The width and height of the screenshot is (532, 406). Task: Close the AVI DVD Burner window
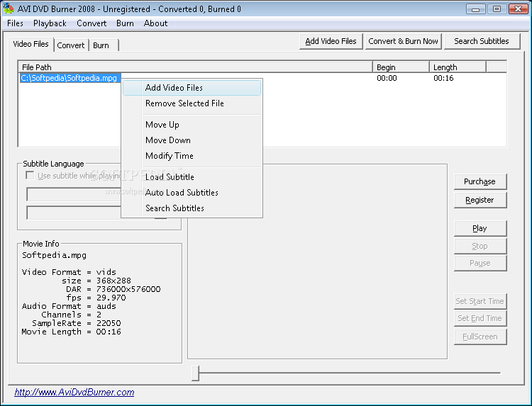pos(519,9)
